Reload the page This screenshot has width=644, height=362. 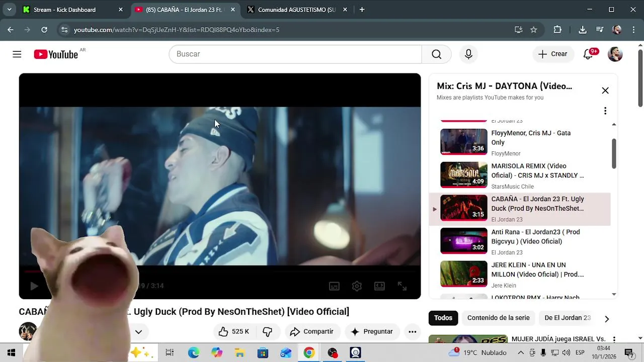tap(44, 30)
